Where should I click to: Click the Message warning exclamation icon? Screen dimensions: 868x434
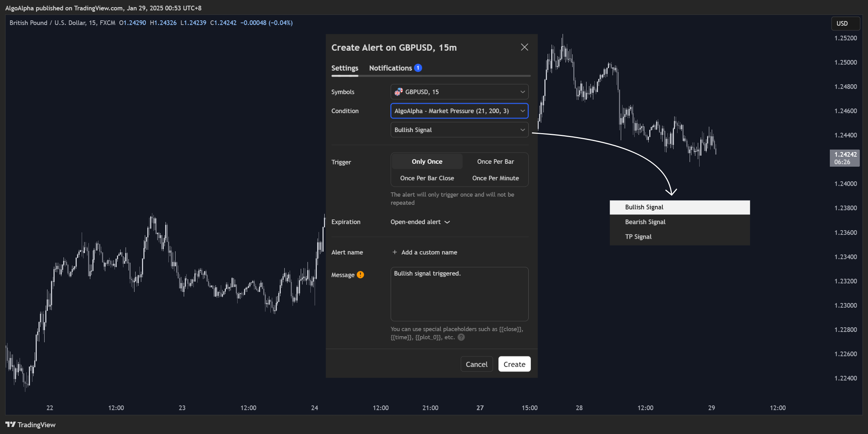click(x=360, y=274)
